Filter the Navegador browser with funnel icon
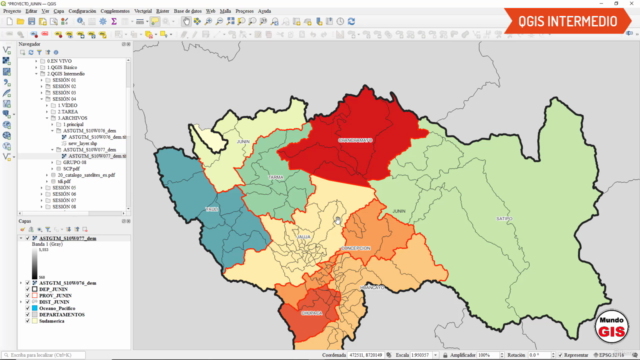Viewport: 640px width, 360px height. pyautogui.click(x=39, y=52)
